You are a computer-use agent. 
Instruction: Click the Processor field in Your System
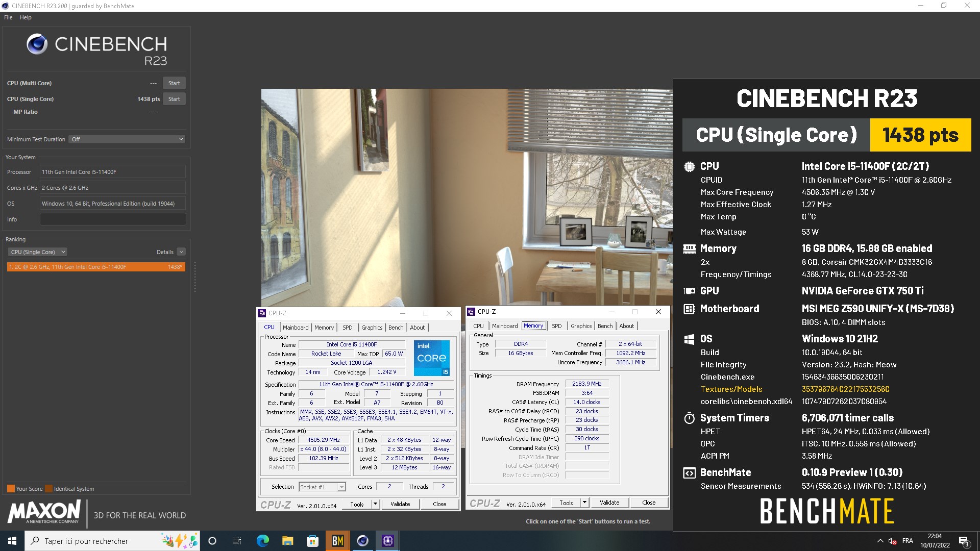point(113,172)
